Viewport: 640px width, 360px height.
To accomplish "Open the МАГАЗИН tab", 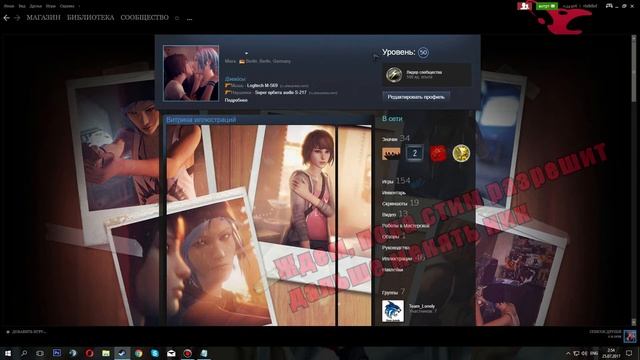I will [43, 18].
